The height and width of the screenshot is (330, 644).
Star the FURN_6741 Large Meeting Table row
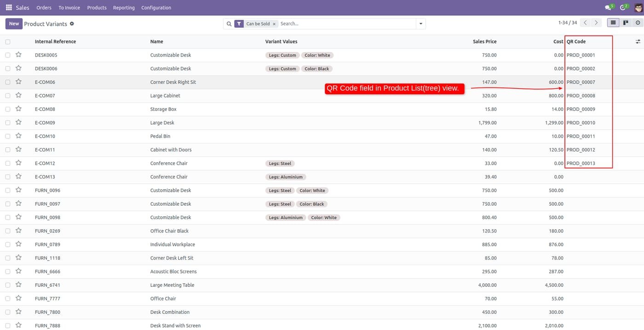pos(18,285)
